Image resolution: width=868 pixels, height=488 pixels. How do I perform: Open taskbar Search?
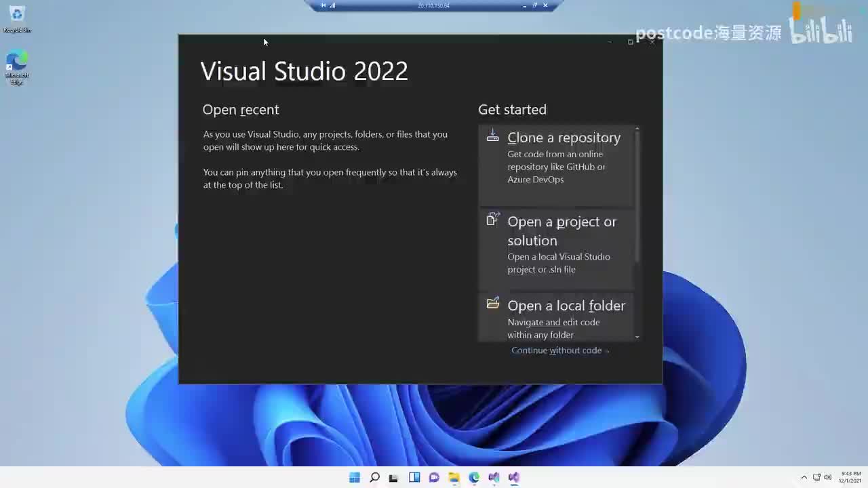click(x=374, y=478)
